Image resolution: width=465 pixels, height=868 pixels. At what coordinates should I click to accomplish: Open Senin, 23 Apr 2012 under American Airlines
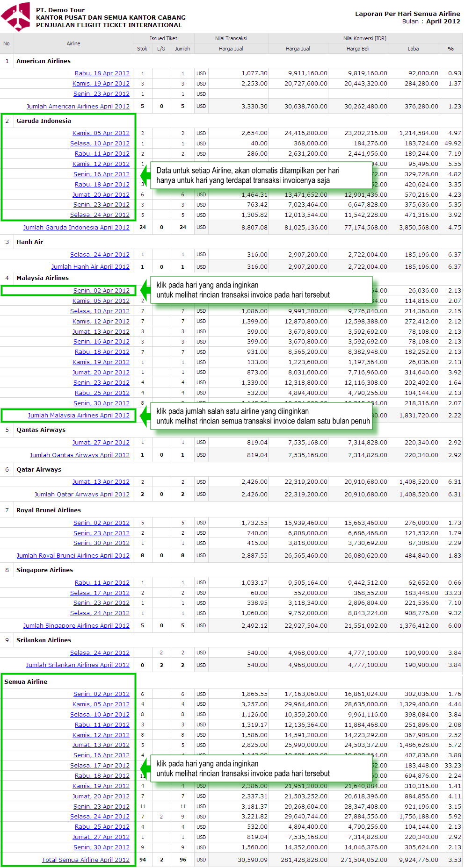click(102, 94)
